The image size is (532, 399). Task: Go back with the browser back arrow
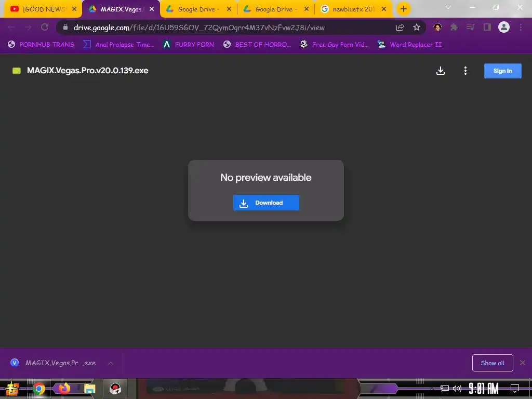[x=11, y=28]
